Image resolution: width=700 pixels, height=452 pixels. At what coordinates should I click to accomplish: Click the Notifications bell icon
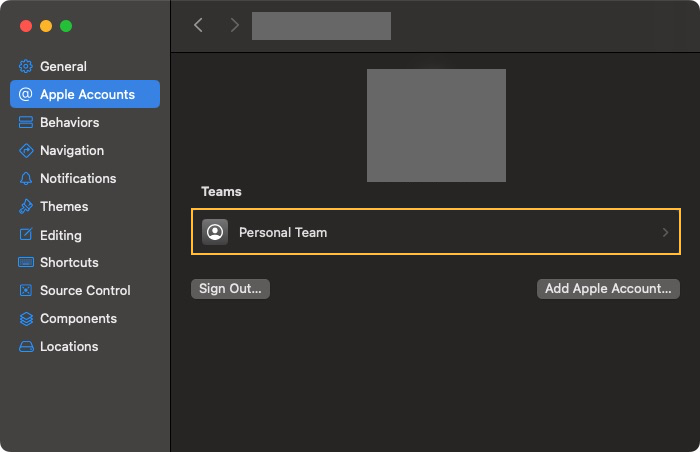coord(26,179)
